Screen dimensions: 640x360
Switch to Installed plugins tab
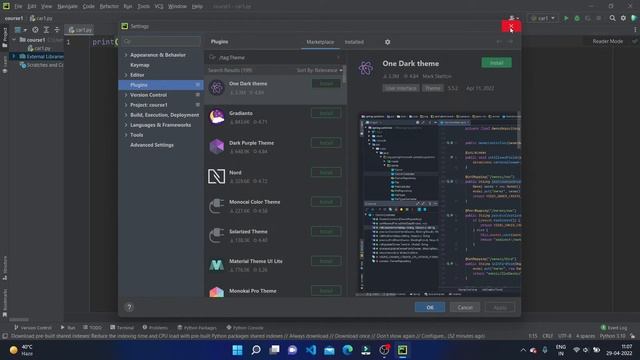(x=354, y=42)
